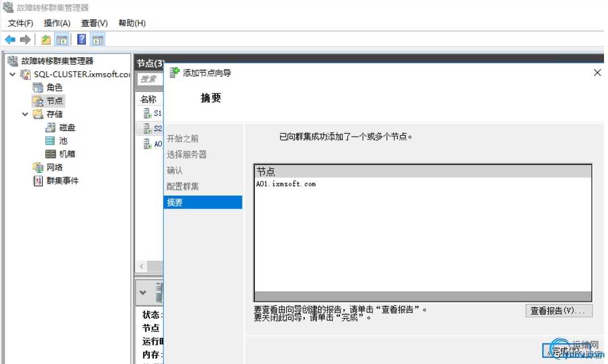Select the 存储 tree item

54,114
